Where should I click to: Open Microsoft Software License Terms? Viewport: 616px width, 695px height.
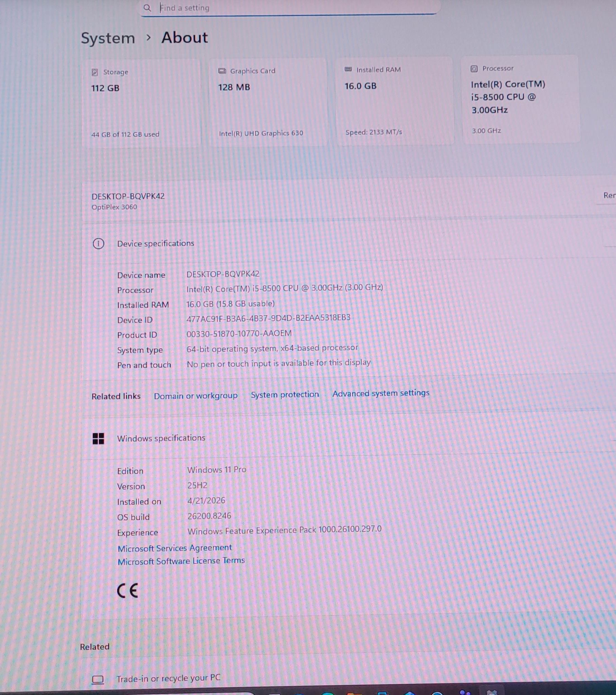click(181, 561)
